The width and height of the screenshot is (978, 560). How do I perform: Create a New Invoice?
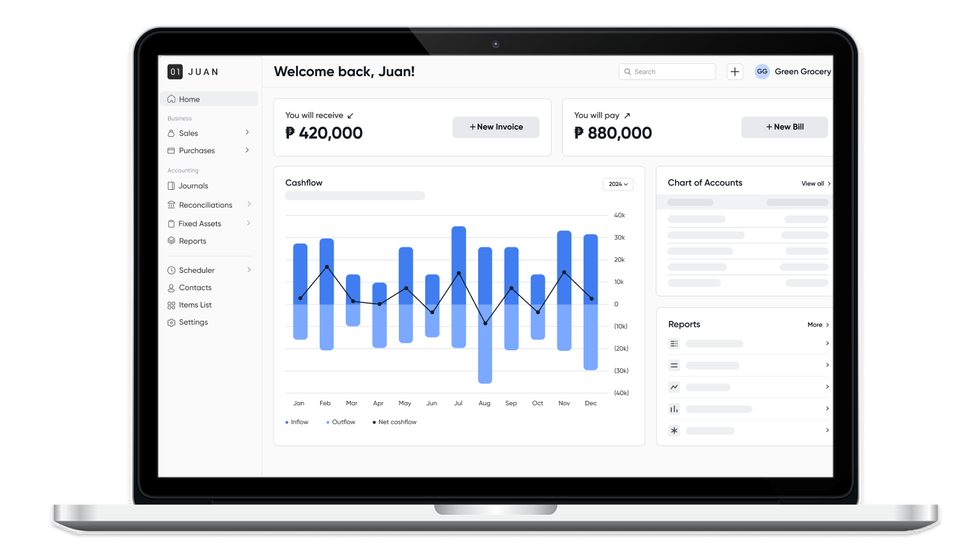pos(495,127)
